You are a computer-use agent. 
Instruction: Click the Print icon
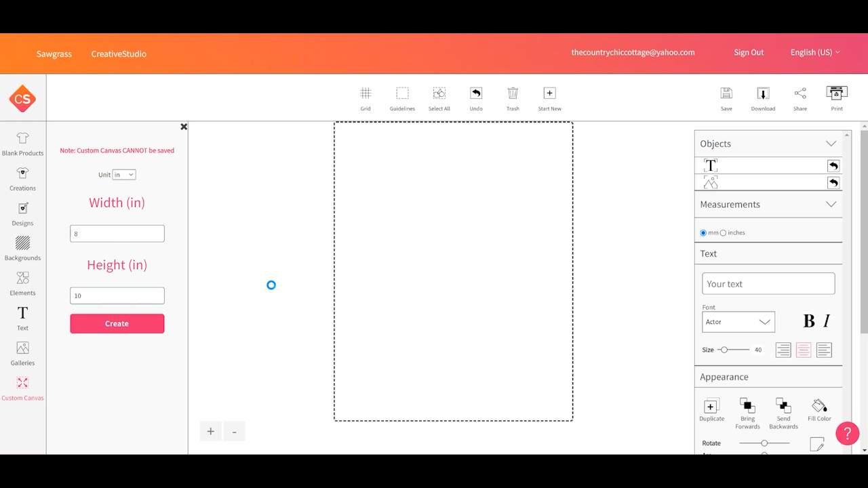click(x=837, y=98)
